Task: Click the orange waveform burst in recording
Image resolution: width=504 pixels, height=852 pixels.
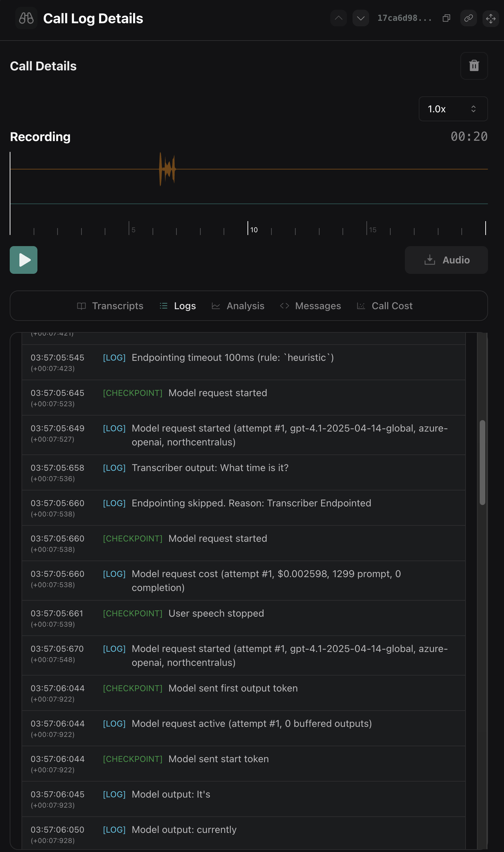Action: pyautogui.click(x=167, y=169)
